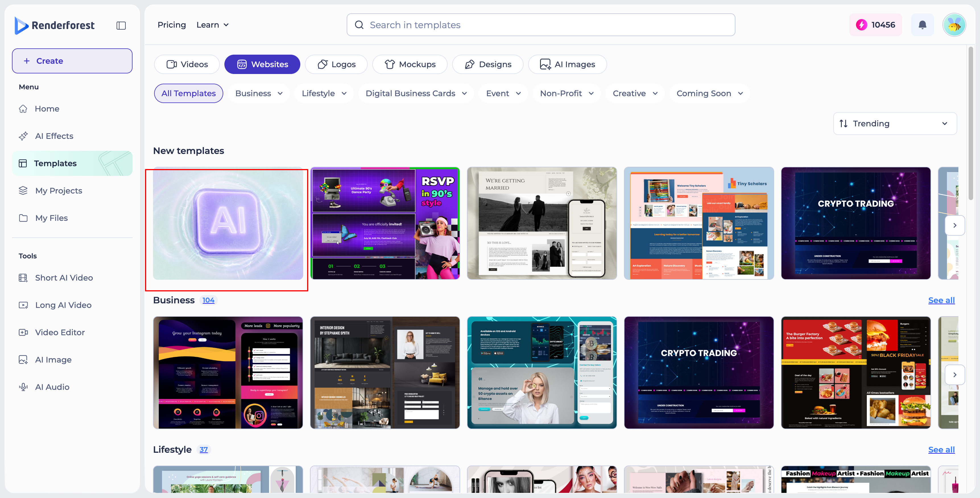Image resolution: width=980 pixels, height=498 pixels.
Task: Click the Renderforest logo
Action: (x=54, y=25)
